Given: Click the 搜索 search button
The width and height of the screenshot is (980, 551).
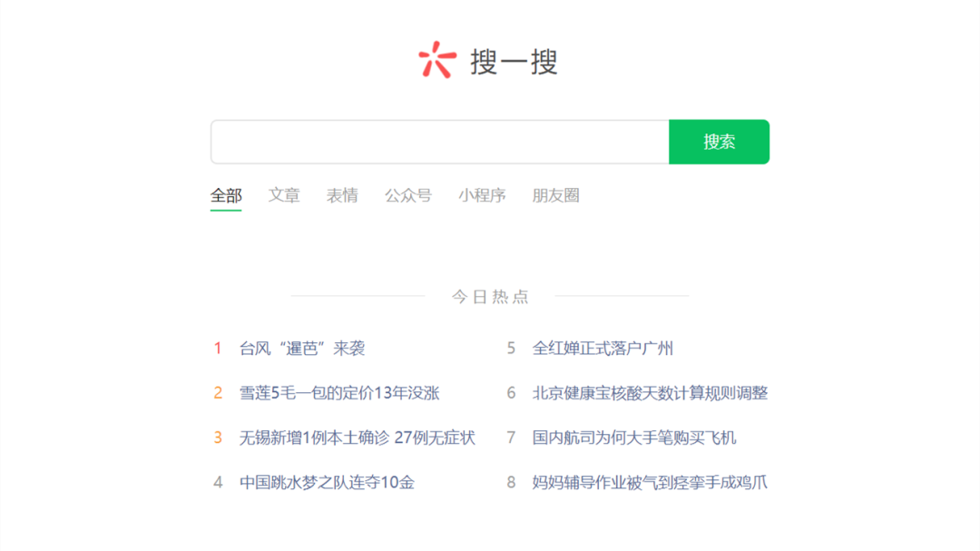Looking at the screenshot, I should pos(719,142).
